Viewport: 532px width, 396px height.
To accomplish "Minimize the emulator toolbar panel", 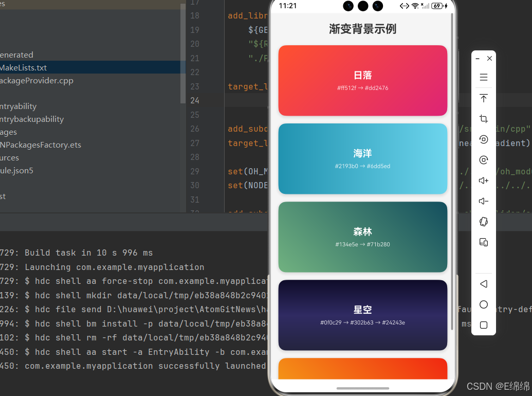I will click(x=478, y=58).
